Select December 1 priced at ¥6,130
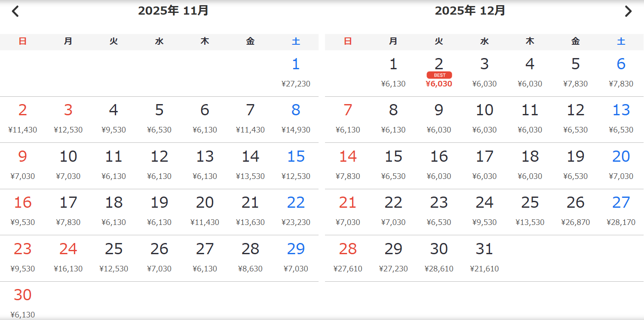The image size is (644, 320). (393, 73)
